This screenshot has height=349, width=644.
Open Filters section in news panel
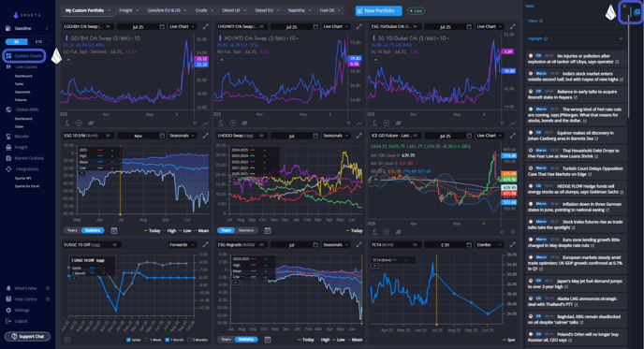[x=576, y=21]
